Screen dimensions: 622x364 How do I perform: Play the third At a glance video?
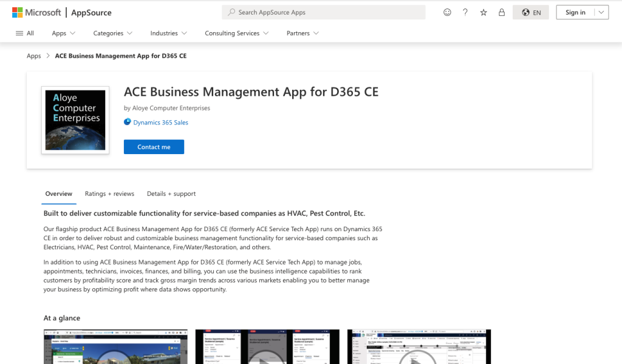click(x=419, y=346)
